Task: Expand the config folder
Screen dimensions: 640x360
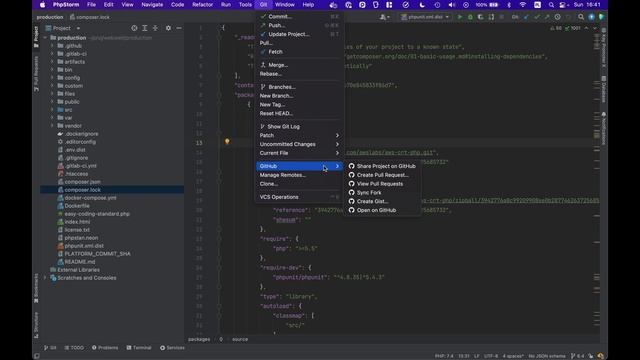Action: pyautogui.click(x=52, y=78)
